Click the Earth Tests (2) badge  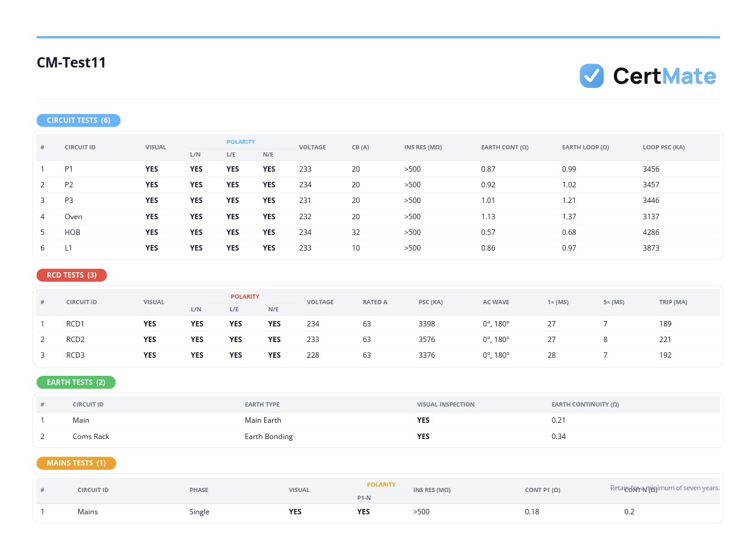(76, 382)
